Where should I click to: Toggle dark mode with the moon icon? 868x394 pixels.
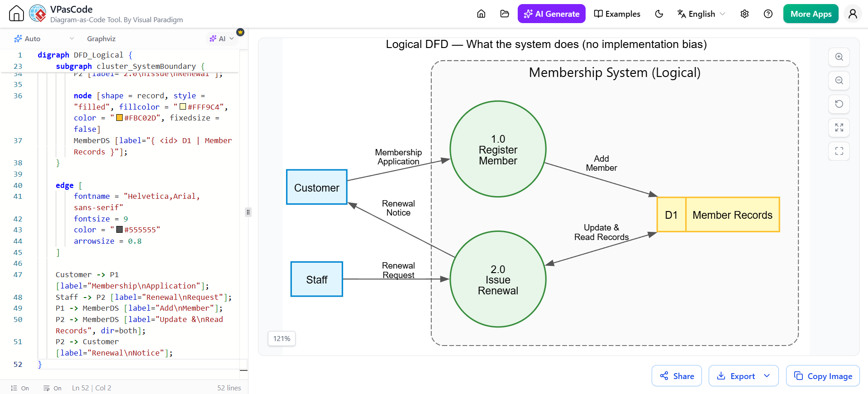(659, 14)
